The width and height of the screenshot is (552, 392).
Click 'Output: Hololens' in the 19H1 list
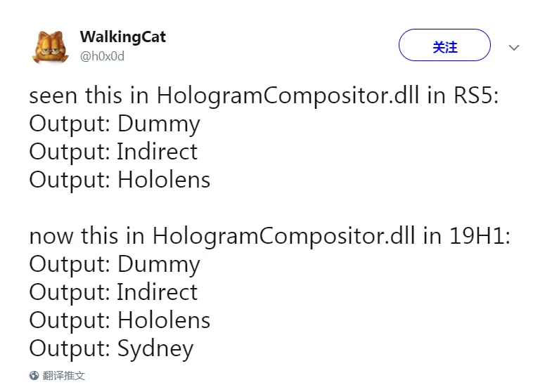(120, 320)
